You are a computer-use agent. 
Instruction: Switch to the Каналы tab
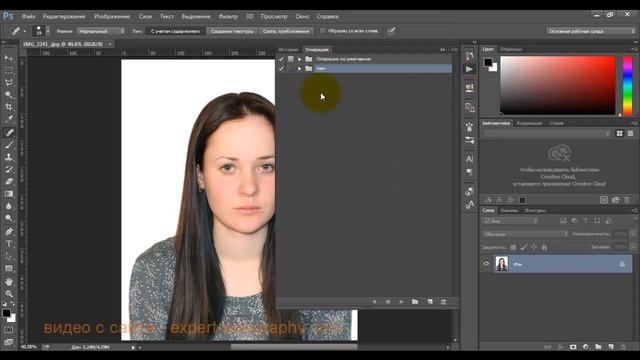pos(509,211)
